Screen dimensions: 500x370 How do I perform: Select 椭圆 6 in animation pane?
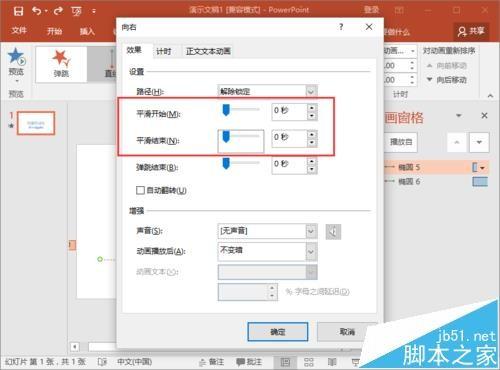click(x=436, y=182)
